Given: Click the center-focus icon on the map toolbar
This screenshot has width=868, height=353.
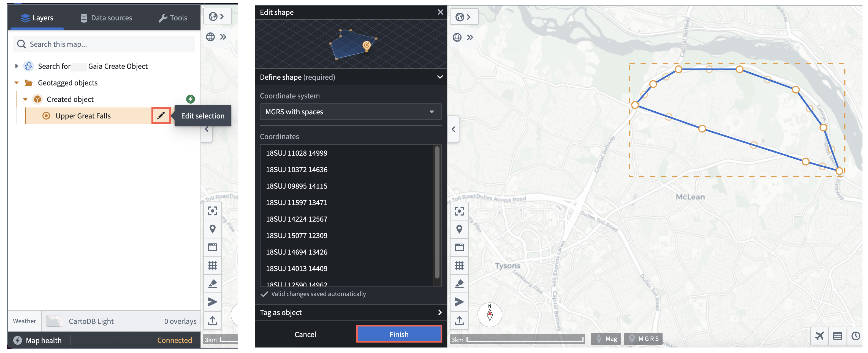Looking at the screenshot, I should pos(213,210).
